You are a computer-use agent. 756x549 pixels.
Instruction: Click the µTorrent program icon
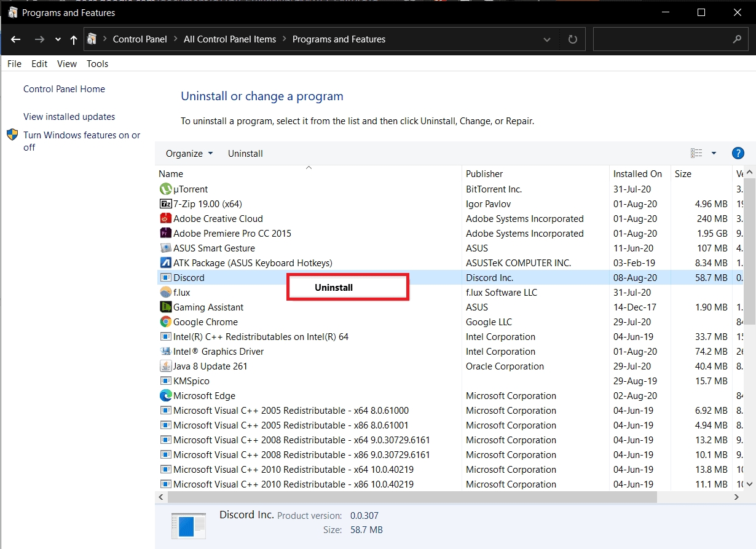click(x=165, y=189)
